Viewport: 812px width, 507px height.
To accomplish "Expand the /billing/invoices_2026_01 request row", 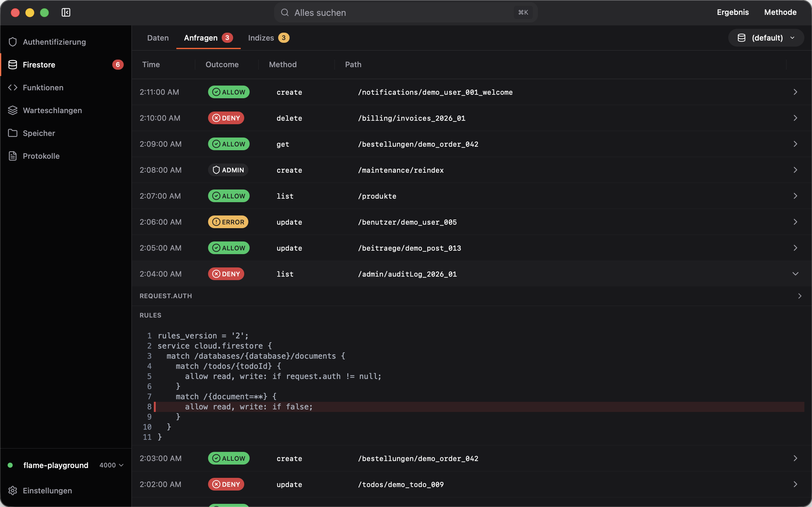I will 471,118.
